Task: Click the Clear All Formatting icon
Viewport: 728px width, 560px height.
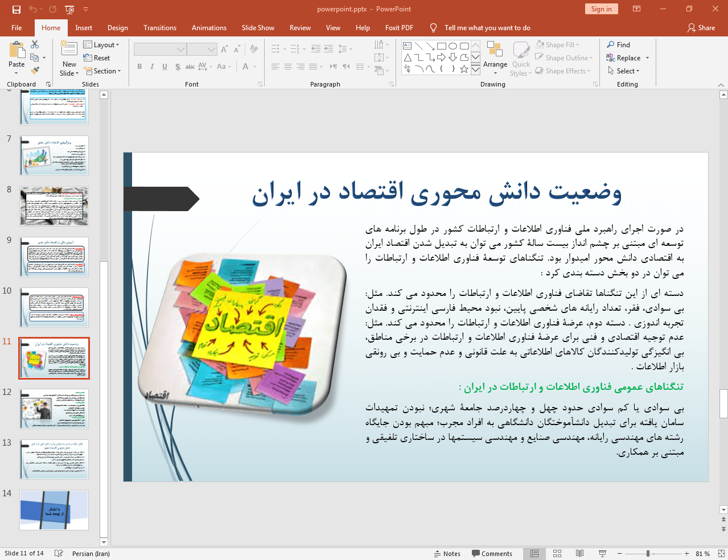Action: [x=255, y=50]
